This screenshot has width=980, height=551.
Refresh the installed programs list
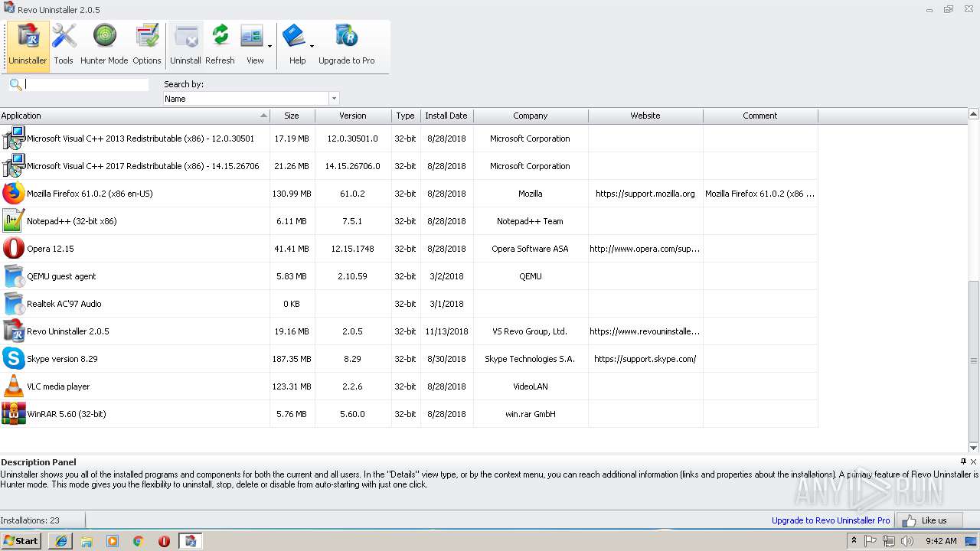pyautogui.click(x=220, y=46)
